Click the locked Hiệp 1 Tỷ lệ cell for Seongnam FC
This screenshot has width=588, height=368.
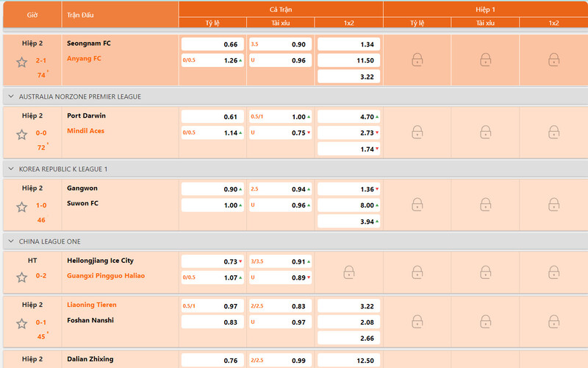(417, 60)
